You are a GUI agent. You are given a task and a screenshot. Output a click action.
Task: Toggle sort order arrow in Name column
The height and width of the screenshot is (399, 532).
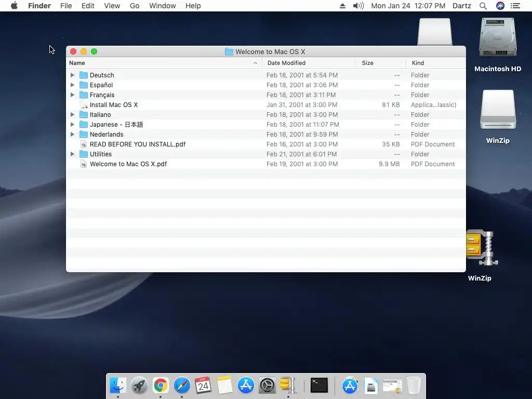[255, 63]
